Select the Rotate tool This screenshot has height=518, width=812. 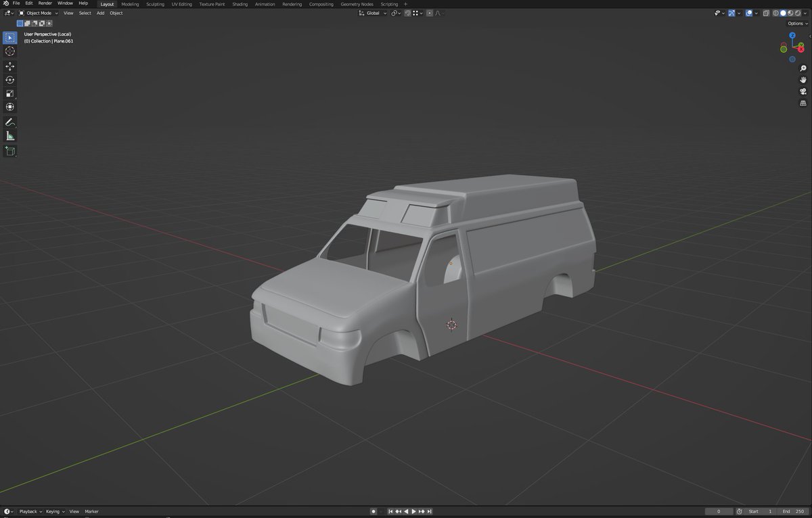pos(10,80)
